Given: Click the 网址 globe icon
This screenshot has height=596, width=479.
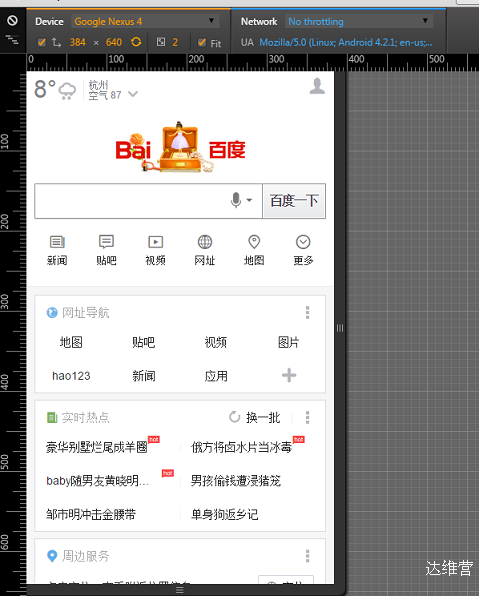Looking at the screenshot, I should (205, 242).
